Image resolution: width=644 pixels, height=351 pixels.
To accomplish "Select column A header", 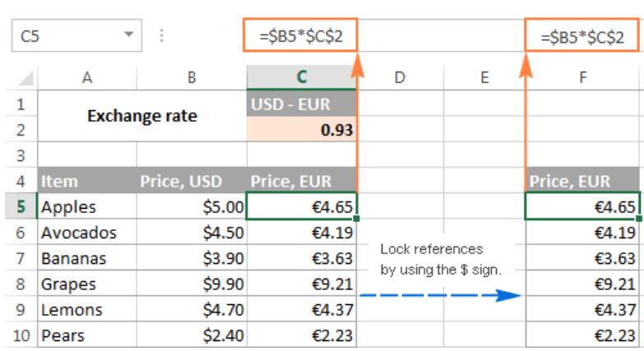I will click(x=86, y=77).
